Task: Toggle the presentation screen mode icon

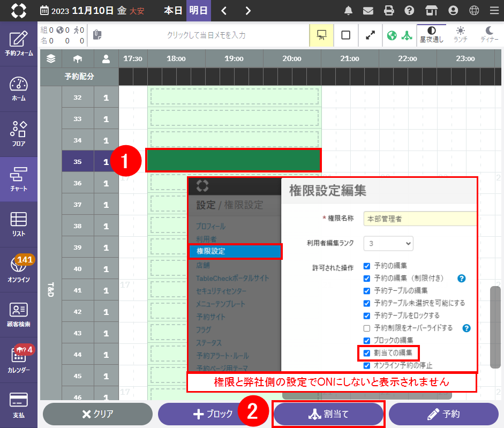Action: [321, 35]
